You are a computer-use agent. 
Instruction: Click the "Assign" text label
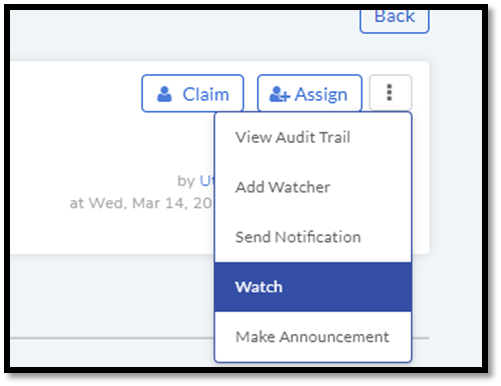[321, 94]
